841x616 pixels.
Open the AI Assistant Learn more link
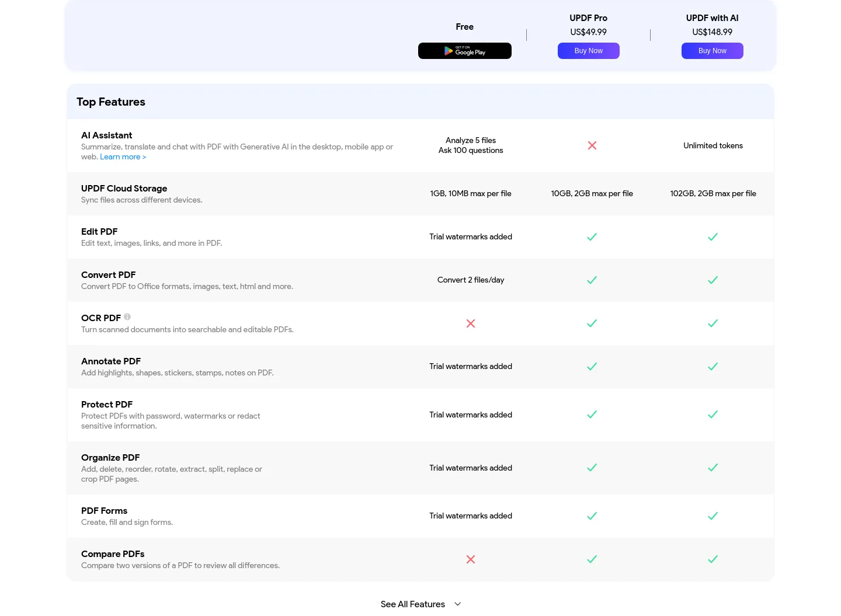123,156
